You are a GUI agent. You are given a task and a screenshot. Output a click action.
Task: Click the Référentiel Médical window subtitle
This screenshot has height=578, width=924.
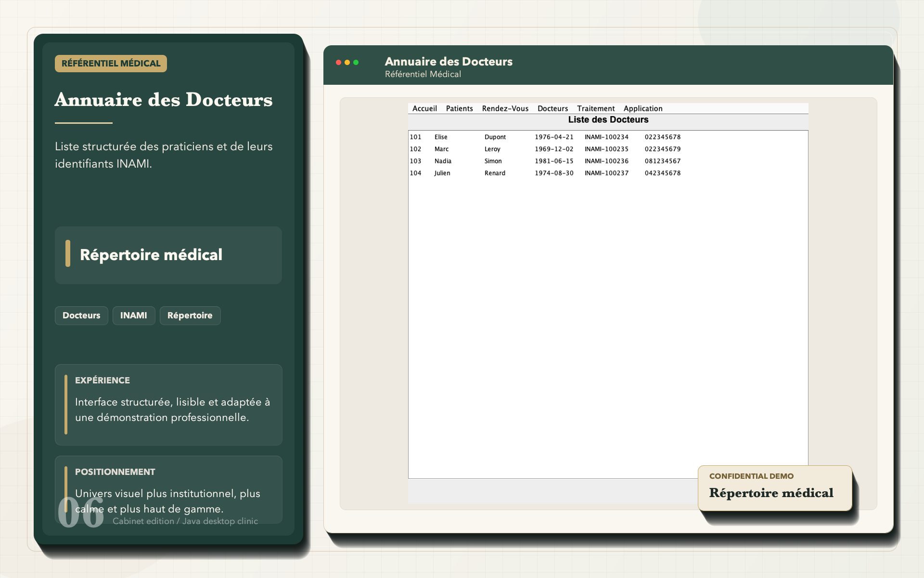coord(423,74)
